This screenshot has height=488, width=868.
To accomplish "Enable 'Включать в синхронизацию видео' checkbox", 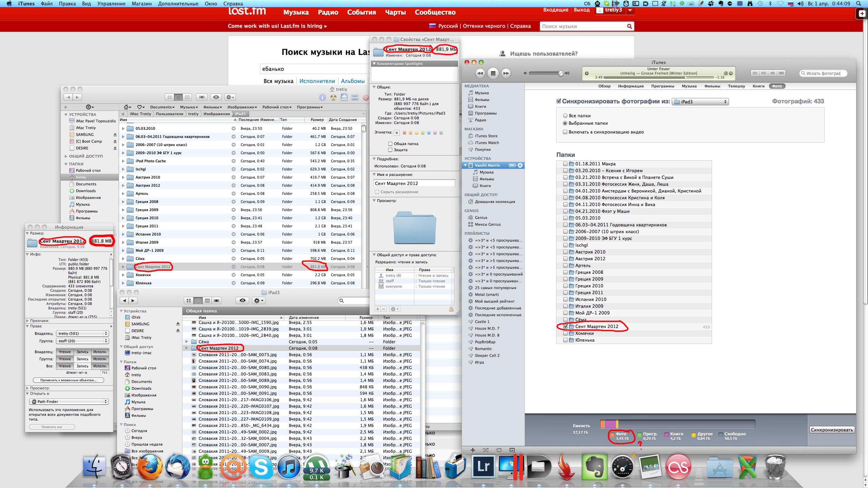I will coord(565,132).
